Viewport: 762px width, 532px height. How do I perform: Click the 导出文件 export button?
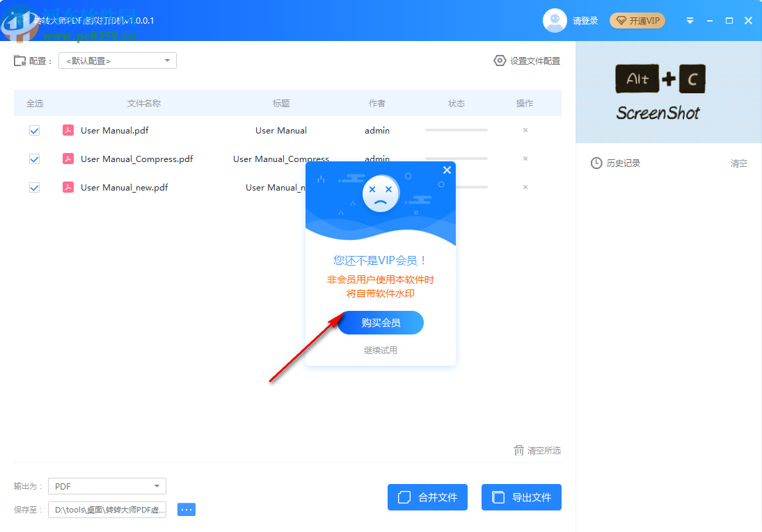tap(521, 497)
